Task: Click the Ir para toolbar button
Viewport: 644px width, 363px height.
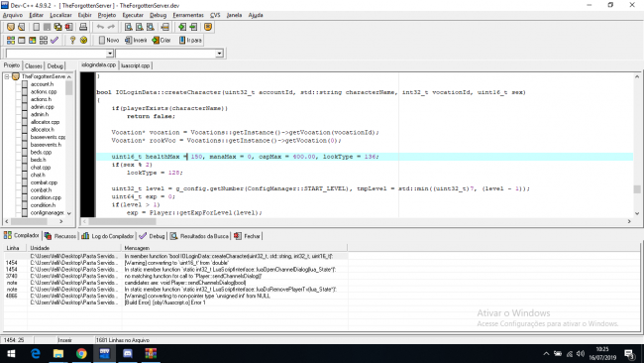Action: click(190, 40)
